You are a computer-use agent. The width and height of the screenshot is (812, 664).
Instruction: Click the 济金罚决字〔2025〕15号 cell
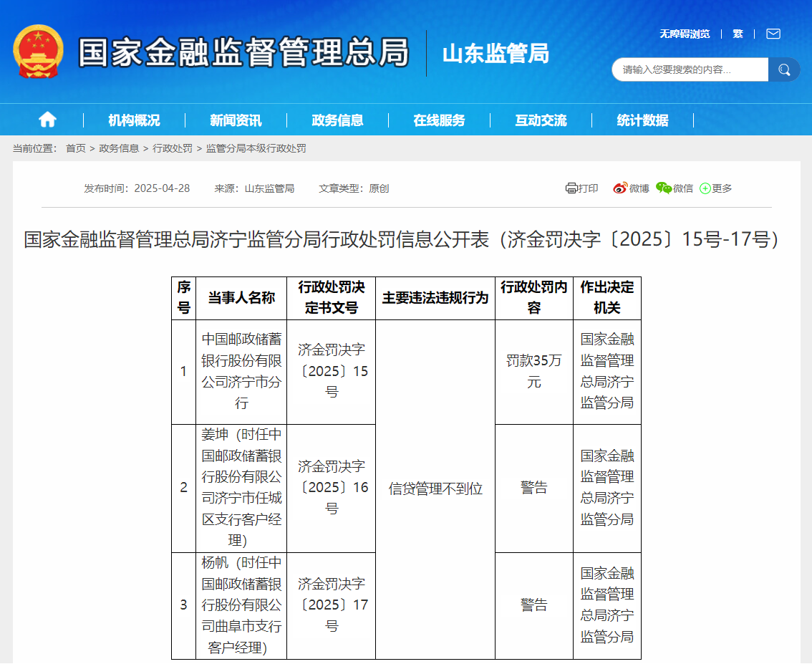coord(332,371)
